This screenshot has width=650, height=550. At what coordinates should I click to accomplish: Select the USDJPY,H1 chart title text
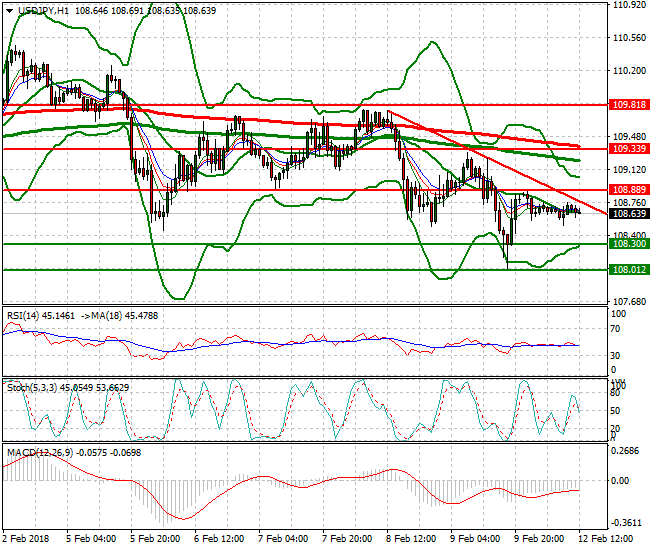43,11
